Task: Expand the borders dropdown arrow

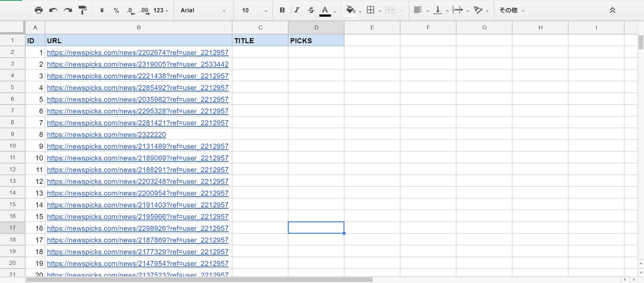Action: 380,11
